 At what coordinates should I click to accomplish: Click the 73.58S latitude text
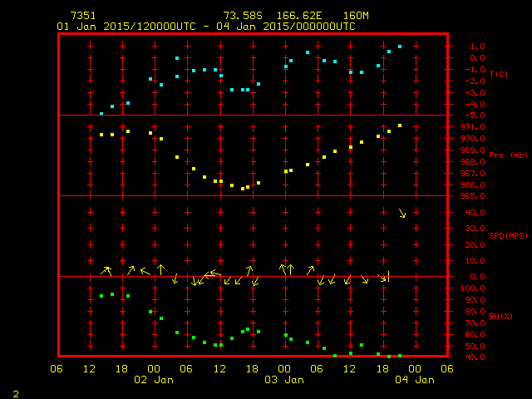pyautogui.click(x=243, y=16)
